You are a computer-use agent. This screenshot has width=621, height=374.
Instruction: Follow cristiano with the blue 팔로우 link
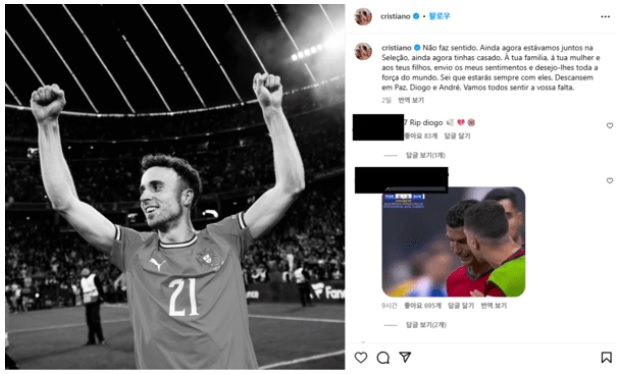tap(439, 16)
